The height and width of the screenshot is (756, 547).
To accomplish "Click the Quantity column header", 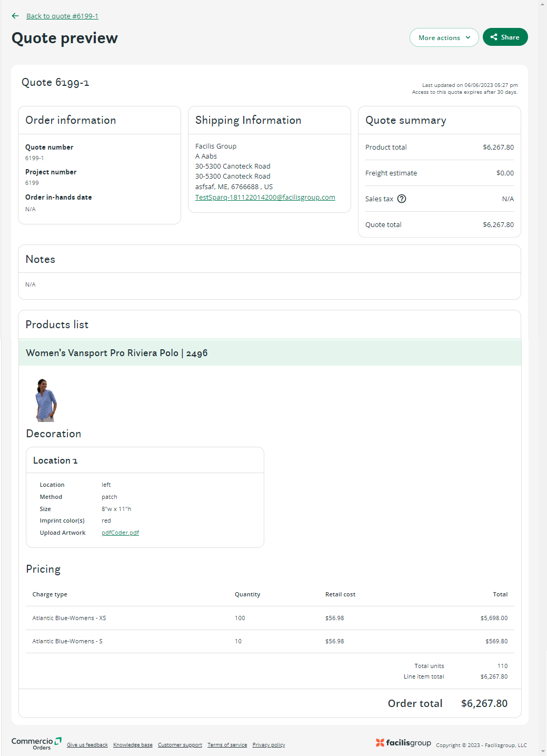I will pos(247,594).
